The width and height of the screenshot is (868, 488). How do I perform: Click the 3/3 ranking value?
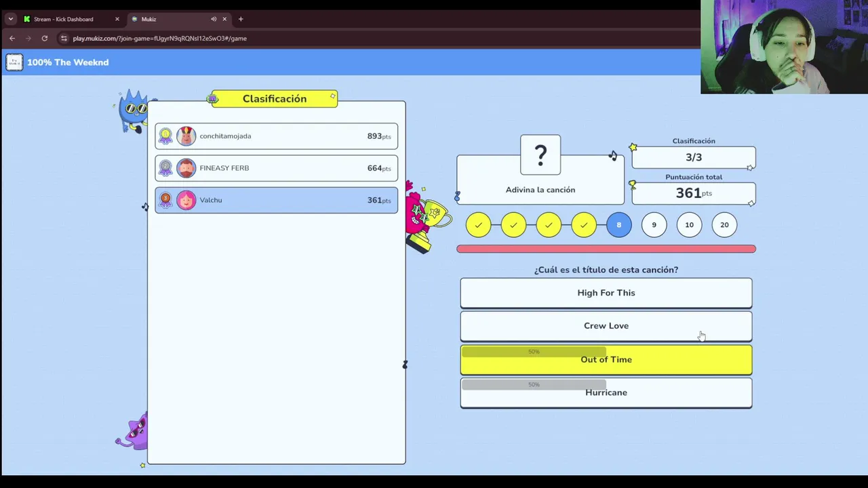click(x=694, y=157)
